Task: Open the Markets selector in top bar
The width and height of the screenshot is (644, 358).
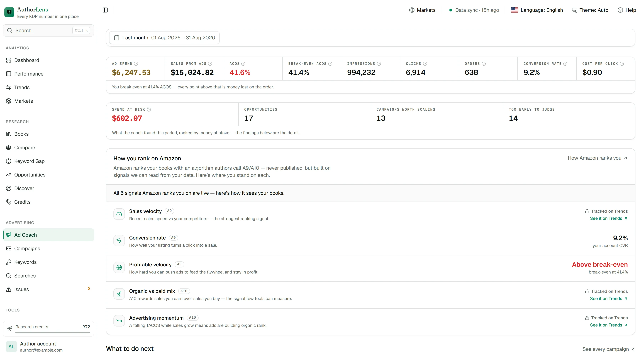Action: (422, 10)
